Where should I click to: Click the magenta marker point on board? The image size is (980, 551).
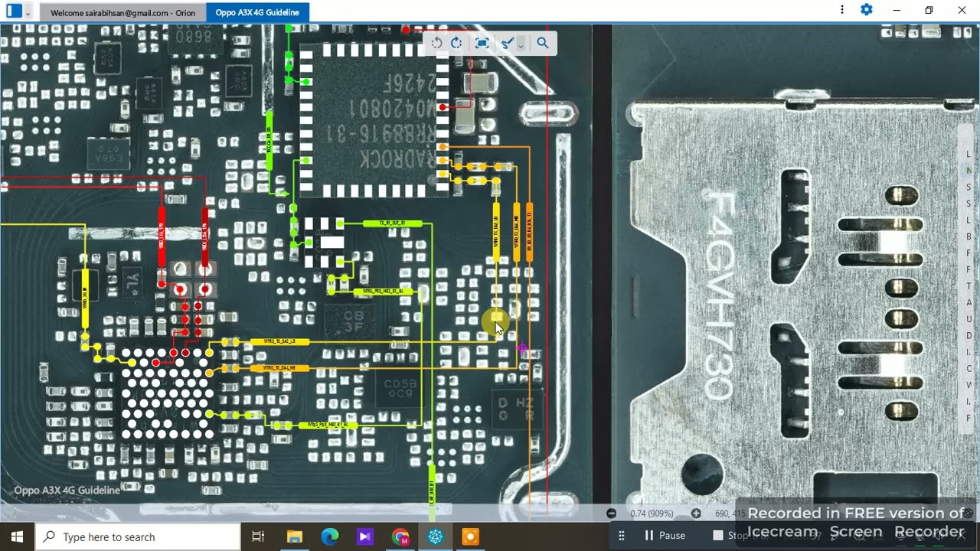pyautogui.click(x=523, y=348)
